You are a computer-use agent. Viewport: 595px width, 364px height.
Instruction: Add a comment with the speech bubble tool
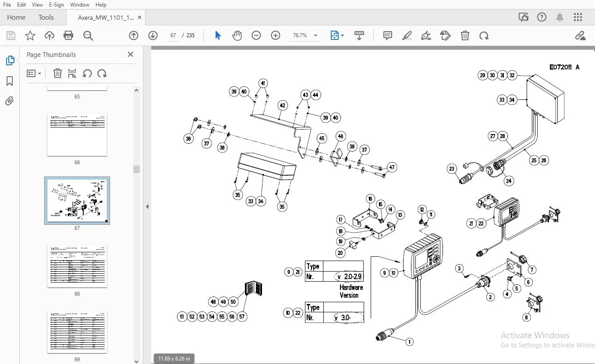tap(388, 35)
